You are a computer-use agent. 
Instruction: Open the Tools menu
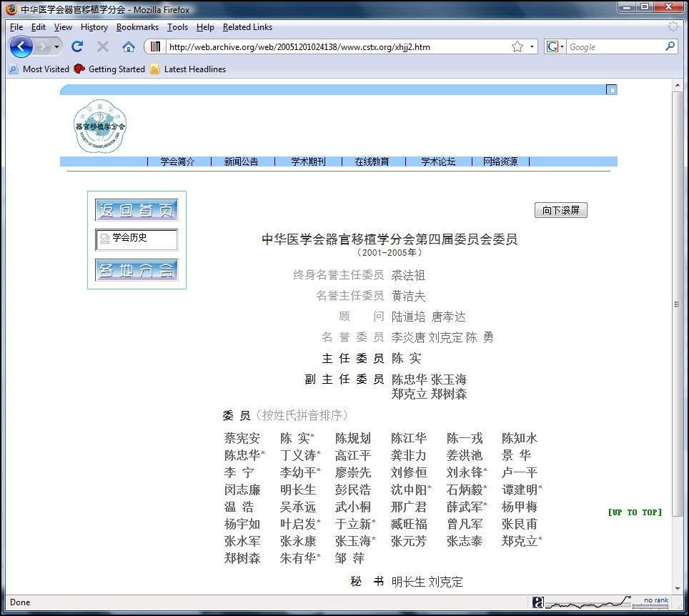point(177,27)
